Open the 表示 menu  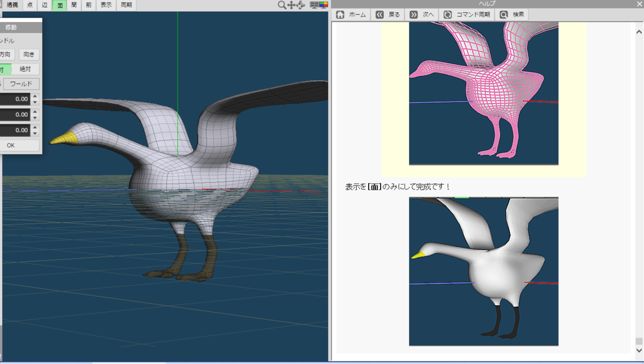[106, 5]
